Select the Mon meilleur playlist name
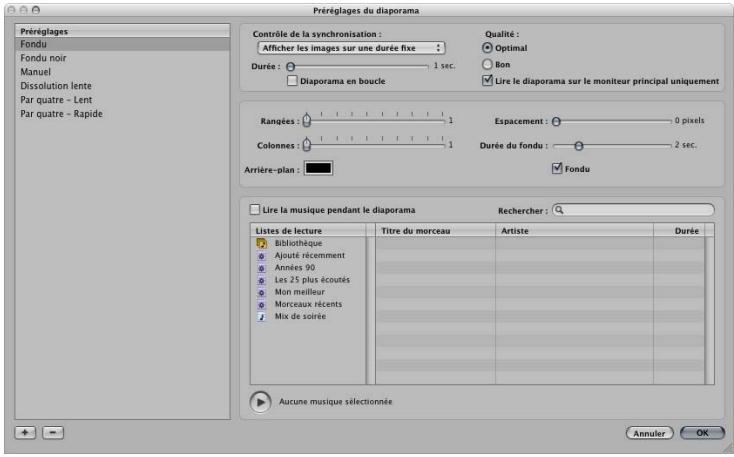 (300, 292)
